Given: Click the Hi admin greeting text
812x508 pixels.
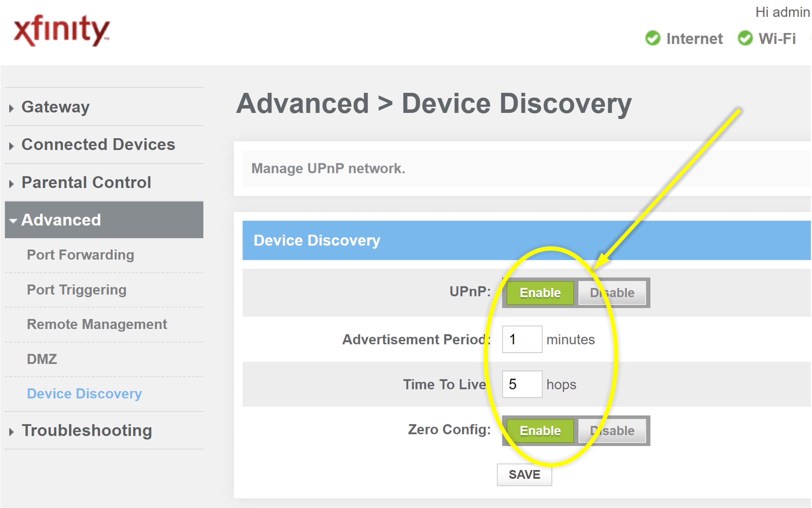Looking at the screenshot, I should point(783,12).
